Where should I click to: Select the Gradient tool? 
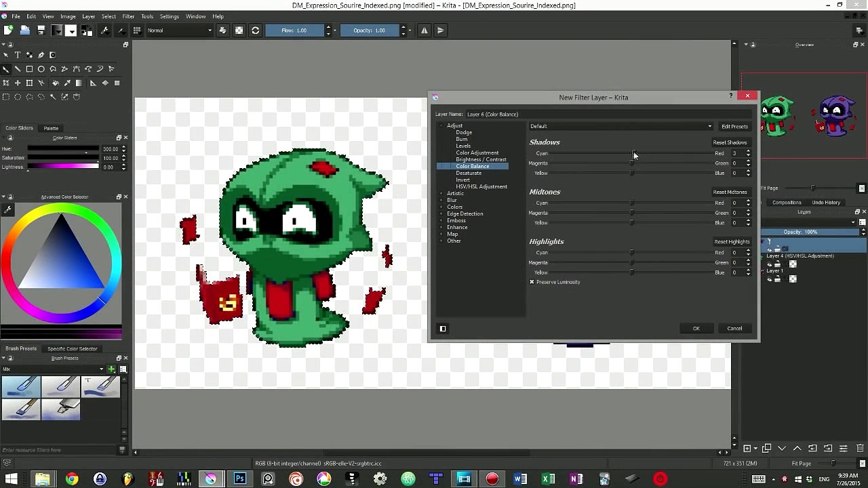(x=80, y=83)
